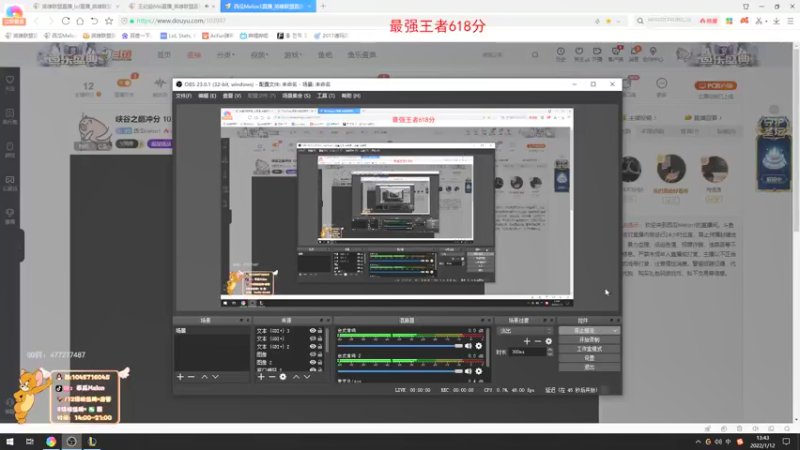Open transition properties gear icon

[x=548, y=341]
